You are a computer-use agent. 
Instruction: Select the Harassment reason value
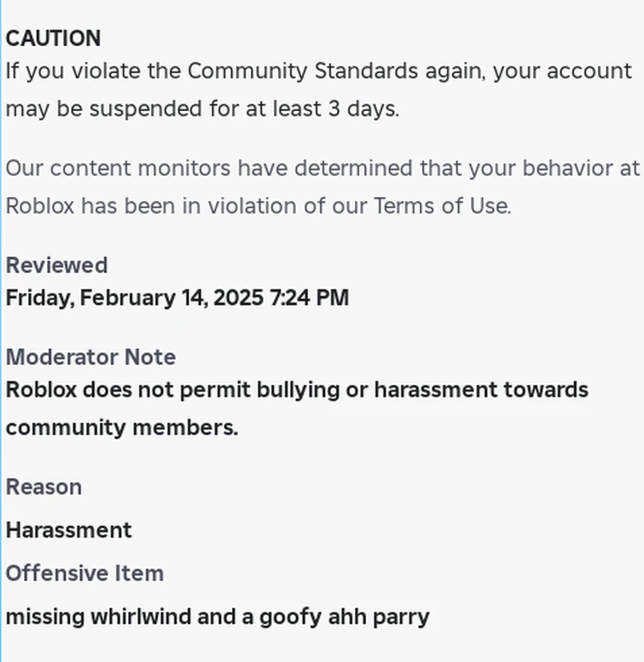click(69, 530)
